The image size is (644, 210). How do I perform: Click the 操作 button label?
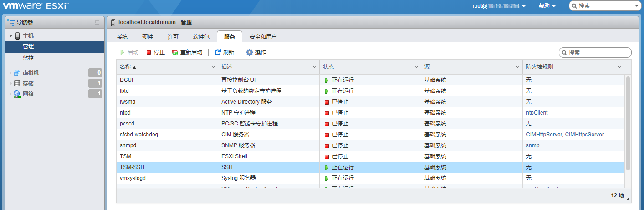coord(261,52)
